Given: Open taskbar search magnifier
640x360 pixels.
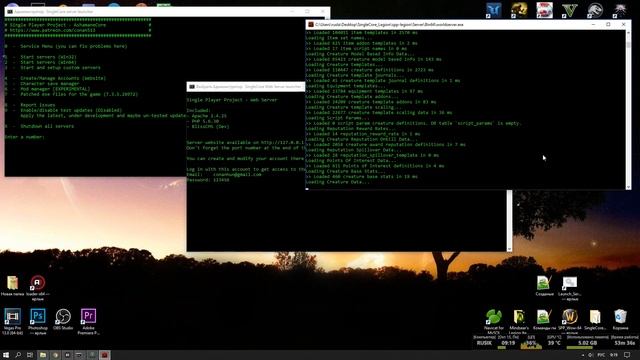Looking at the screenshot, I should (18, 355).
